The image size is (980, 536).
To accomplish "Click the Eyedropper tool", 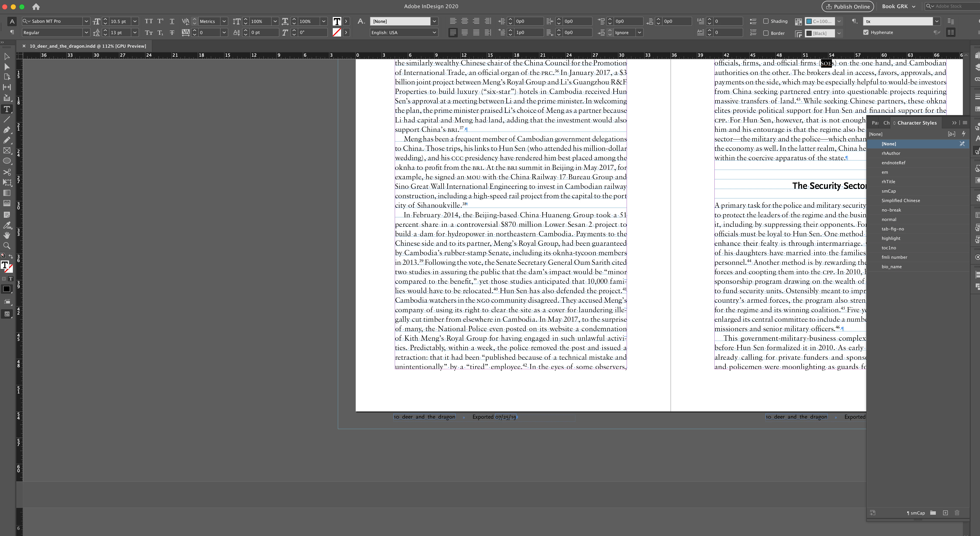I will pyautogui.click(x=7, y=225).
